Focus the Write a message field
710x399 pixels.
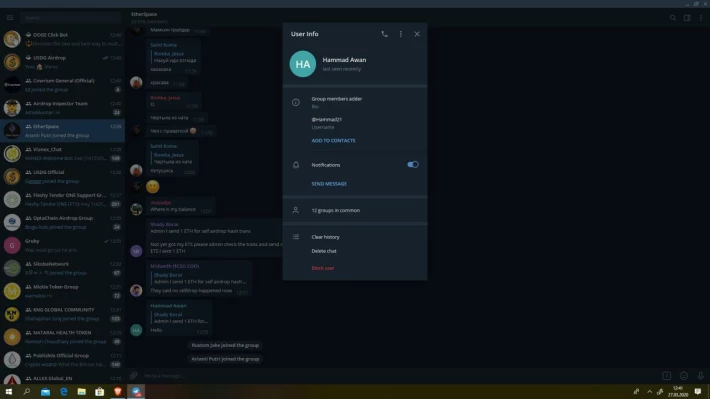tap(398, 375)
